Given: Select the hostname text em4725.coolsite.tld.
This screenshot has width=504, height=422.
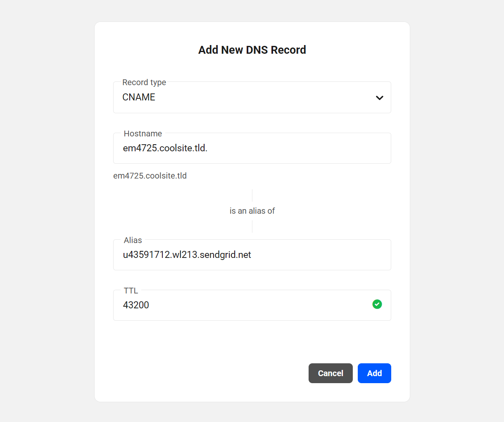Looking at the screenshot, I should point(165,148).
